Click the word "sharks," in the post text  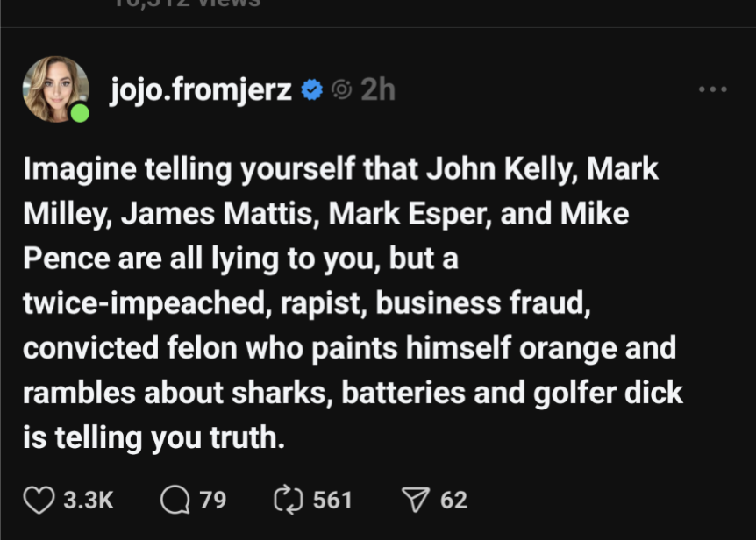(282, 393)
